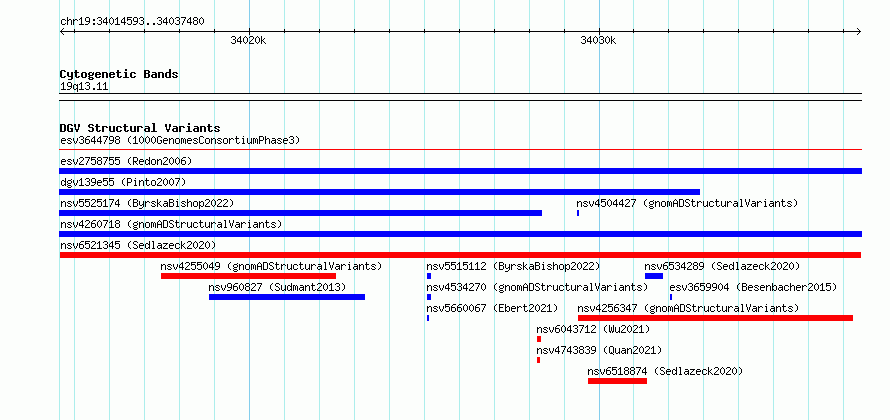Click blue bar under nsv5525174 label
Screen dimensions: 890x420
coord(301,213)
